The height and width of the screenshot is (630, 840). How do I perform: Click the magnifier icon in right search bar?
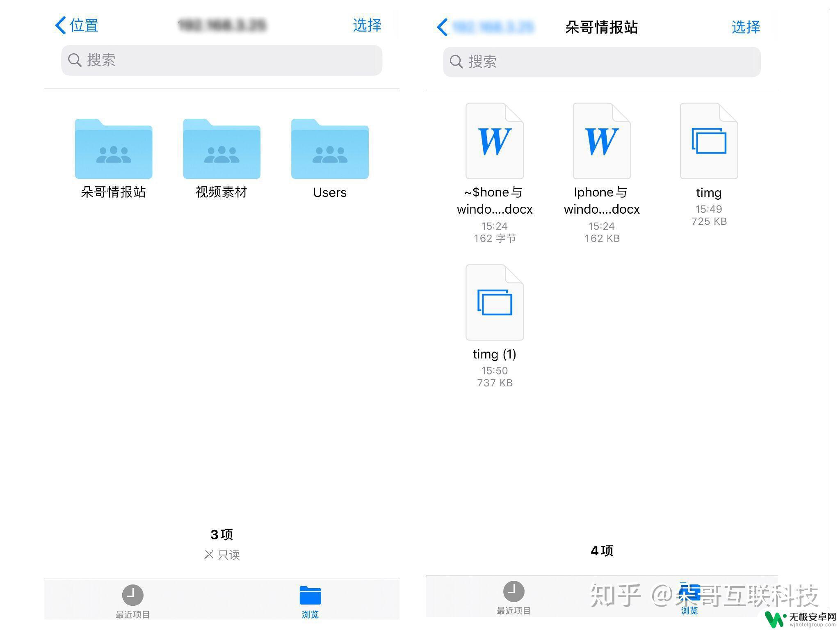tap(456, 62)
